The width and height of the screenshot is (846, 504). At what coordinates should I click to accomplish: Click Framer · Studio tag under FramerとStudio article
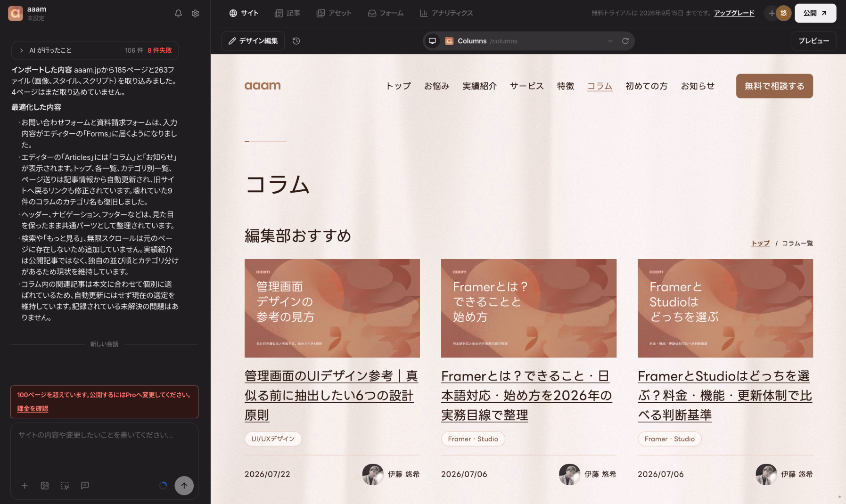point(669,439)
